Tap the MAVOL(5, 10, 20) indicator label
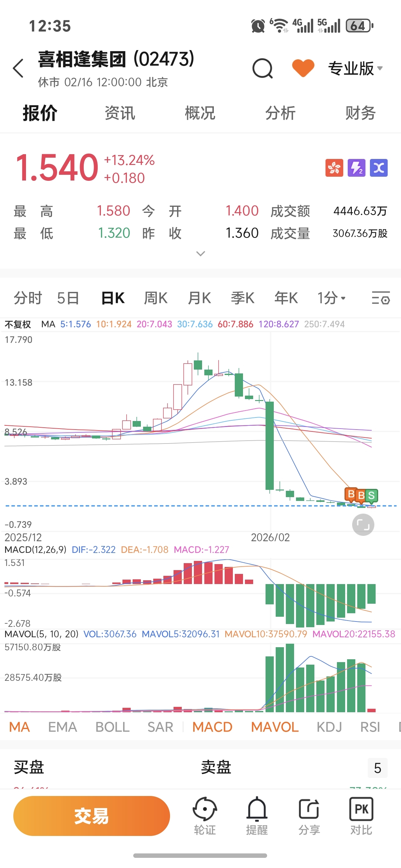This screenshot has width=401, height=868. pyautogui.click(x=41, y=634)
